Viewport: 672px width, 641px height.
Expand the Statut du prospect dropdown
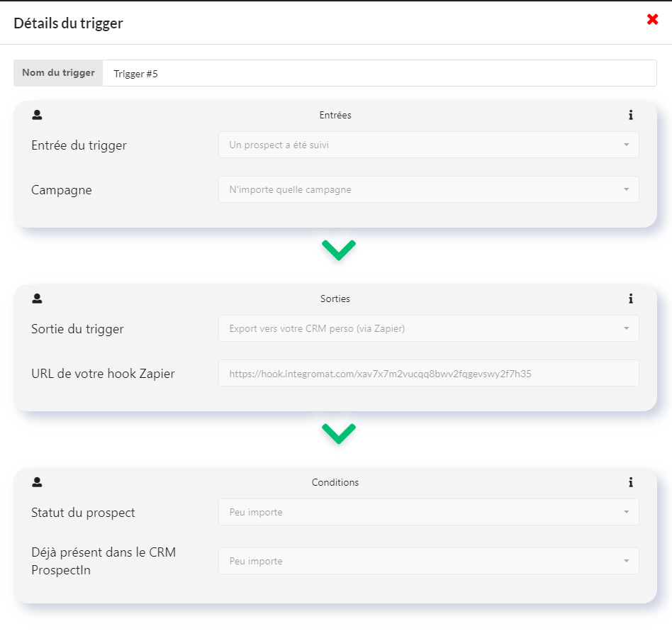pos(429,512)
